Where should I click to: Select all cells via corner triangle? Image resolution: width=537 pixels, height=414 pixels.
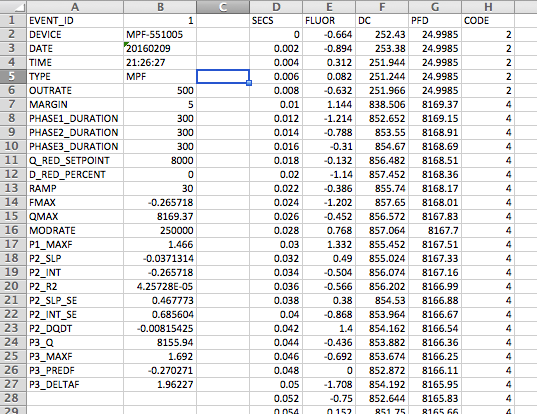pos(14,7)
